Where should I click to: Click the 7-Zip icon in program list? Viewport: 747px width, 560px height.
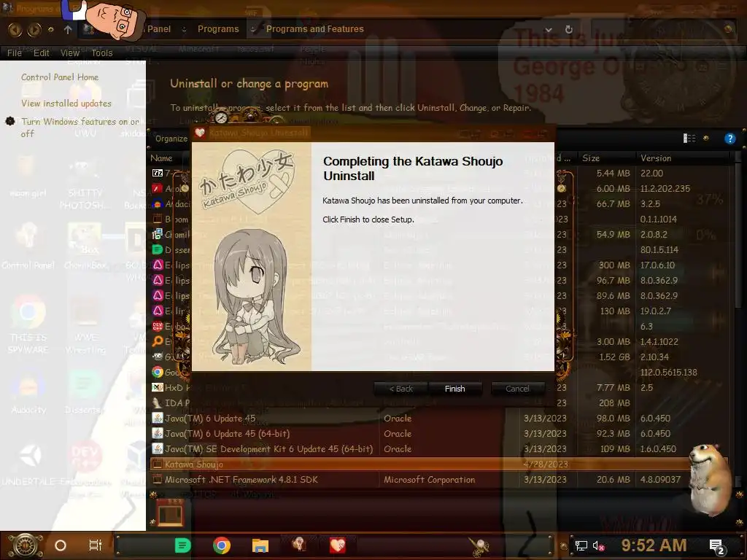[158, 173]
